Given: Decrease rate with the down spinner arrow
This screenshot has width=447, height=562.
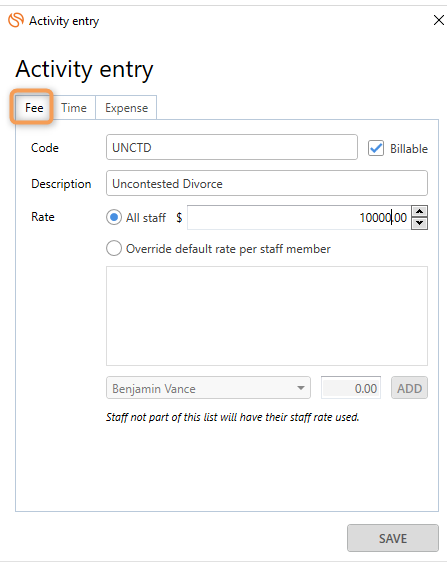Looking at the screenshot, I should click(419, 223).
